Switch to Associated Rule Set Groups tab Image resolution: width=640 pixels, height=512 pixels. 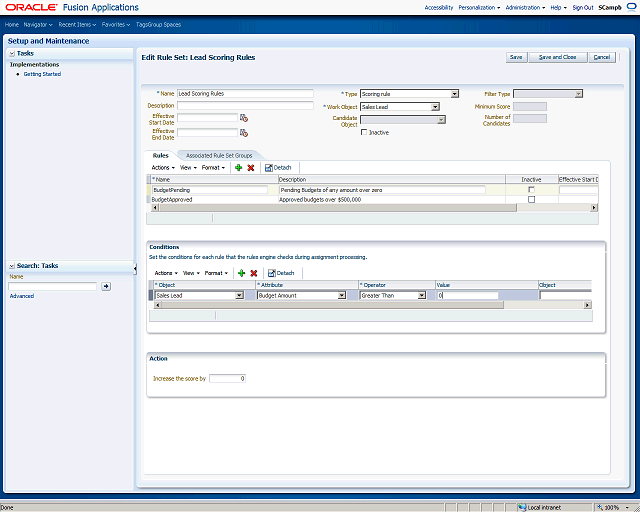tap(219, 156)
